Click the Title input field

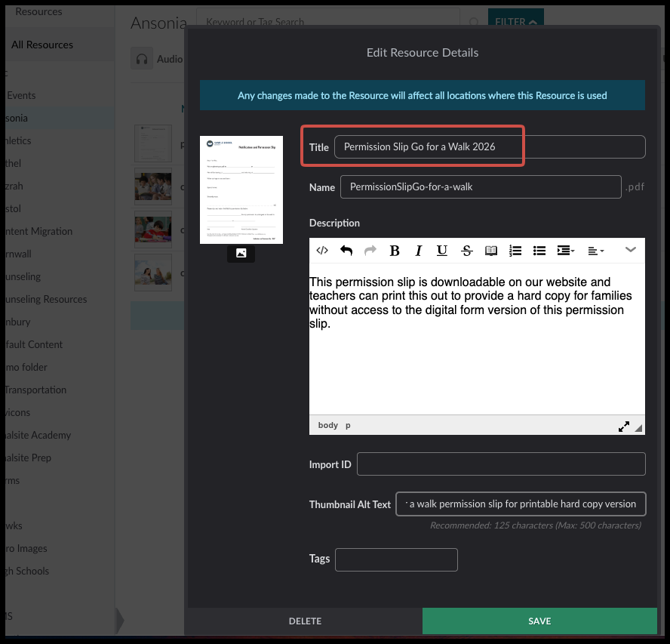(490, 146)
